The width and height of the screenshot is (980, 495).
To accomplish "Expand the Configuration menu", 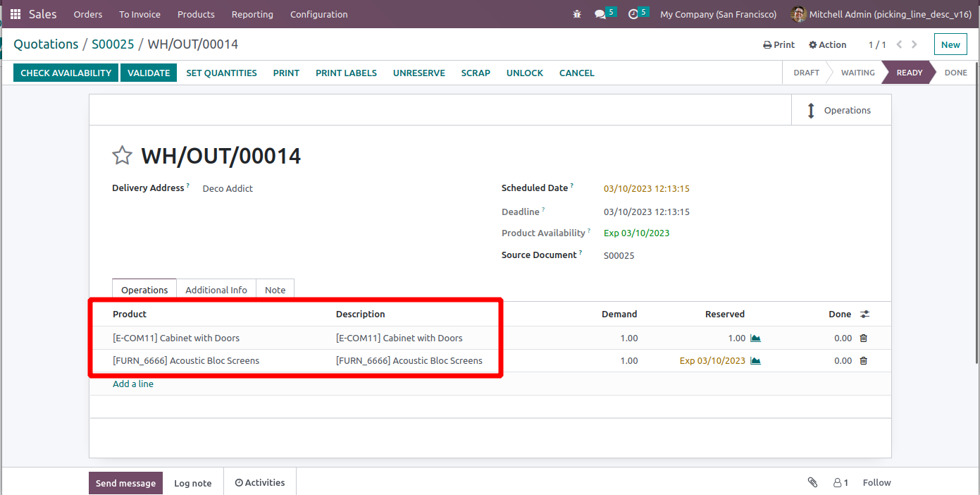I will point(318,14).
